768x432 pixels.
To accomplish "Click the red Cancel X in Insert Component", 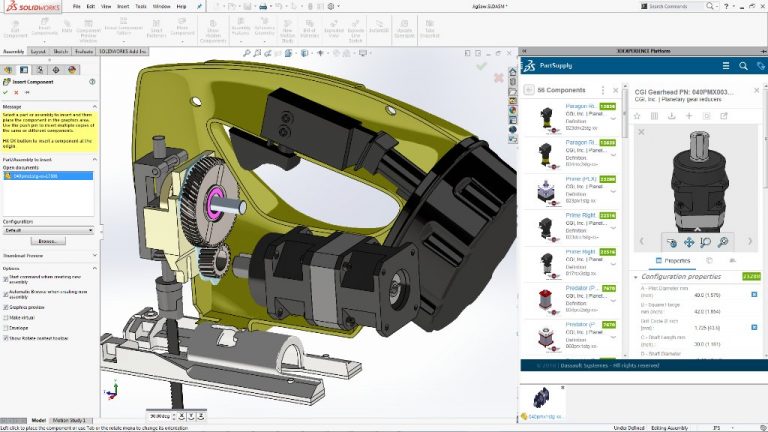I will [x=17, y=92].
